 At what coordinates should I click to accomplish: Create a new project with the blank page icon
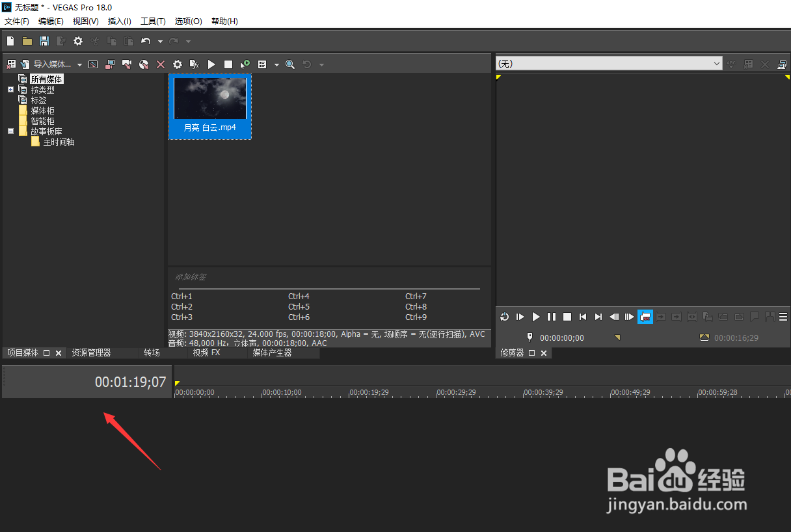10,41
